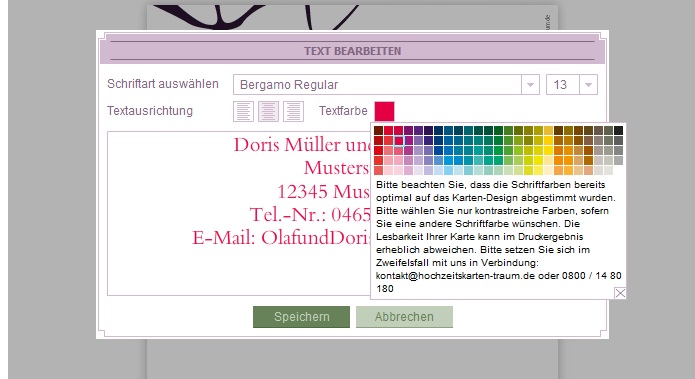The width and height of the screenshot is (695, 379).
Task: Open the Textfarbe color picker swatch
Action: 384,111
